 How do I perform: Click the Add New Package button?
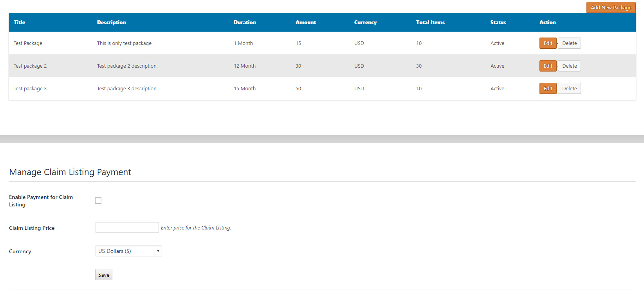coord(611,7)
